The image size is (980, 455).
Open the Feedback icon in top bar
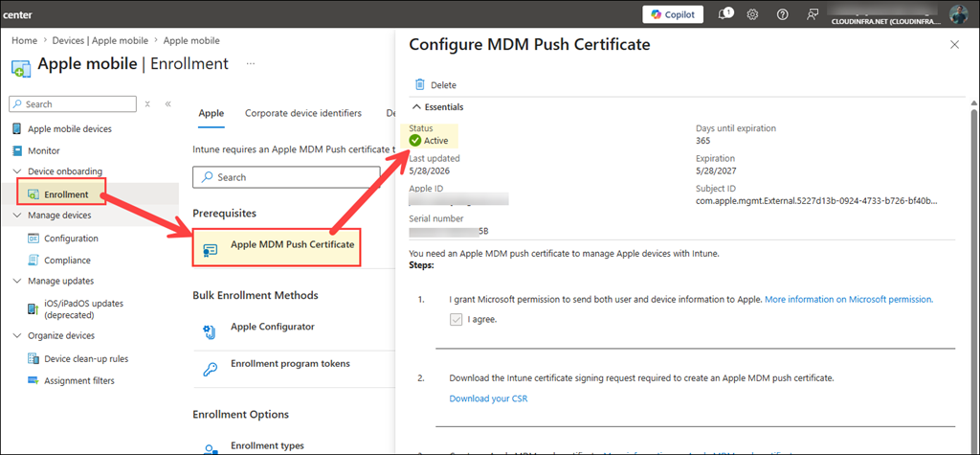point(812,14)
